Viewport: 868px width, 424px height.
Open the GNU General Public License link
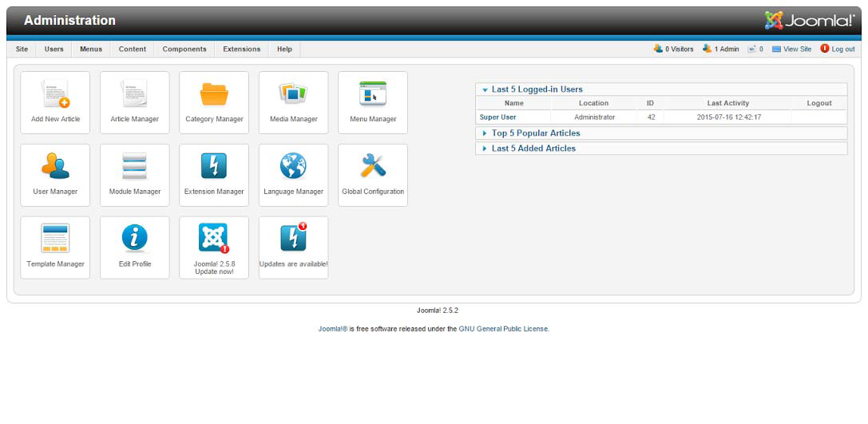(x=503, y=329)
